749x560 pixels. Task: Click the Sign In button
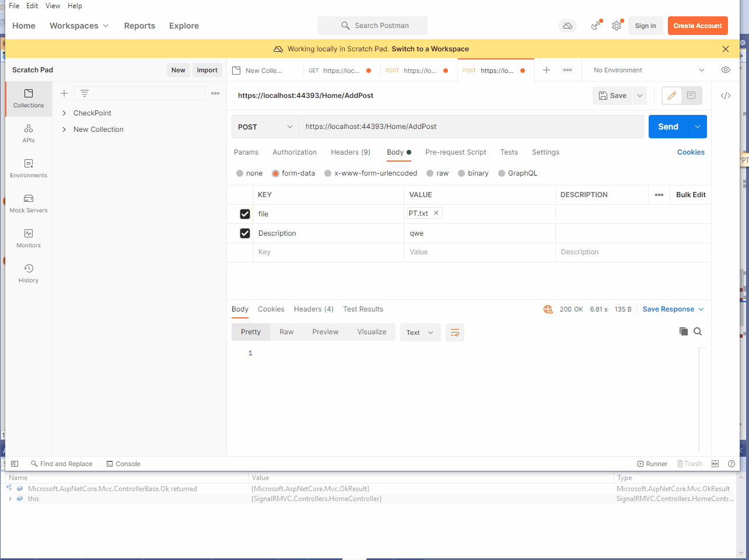[x=645, y=26]
